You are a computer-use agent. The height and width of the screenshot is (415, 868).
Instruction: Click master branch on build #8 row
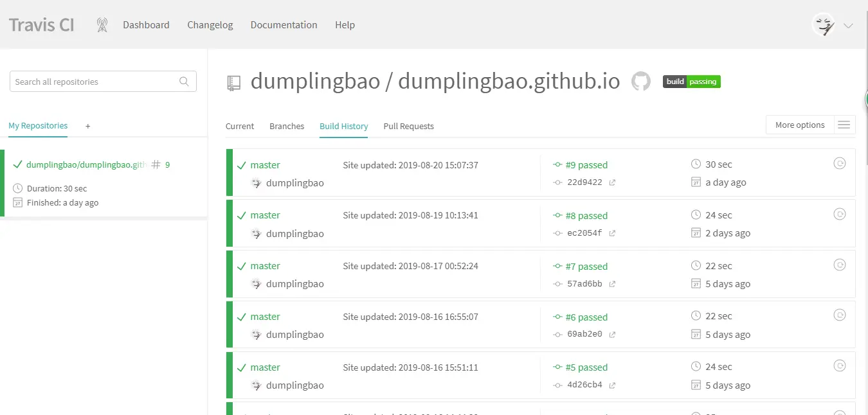tap(265, 215)
